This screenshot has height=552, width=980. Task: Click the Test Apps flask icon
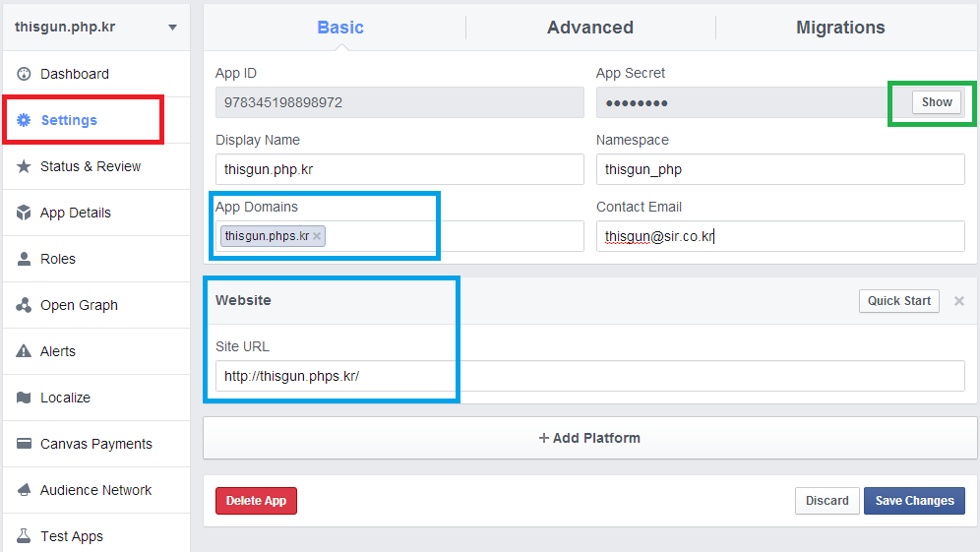click(x=24, y=536)
